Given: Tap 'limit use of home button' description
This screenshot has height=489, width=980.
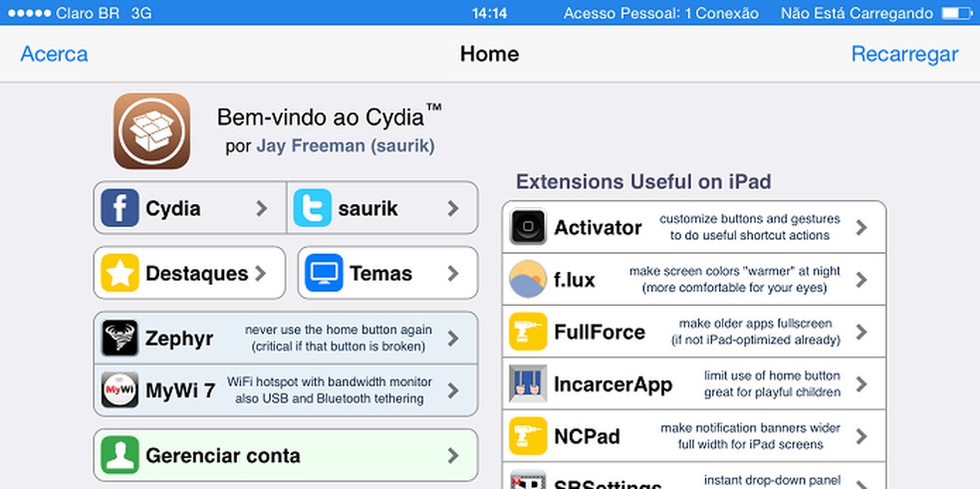Looking at the screenshot, I should coord(773,375).
